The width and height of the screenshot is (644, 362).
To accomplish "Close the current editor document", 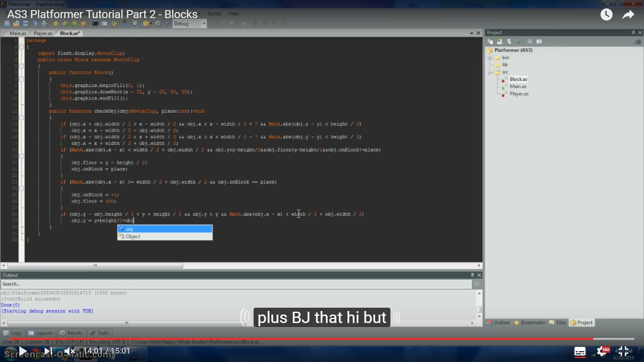I will click(x=479, y=33).
